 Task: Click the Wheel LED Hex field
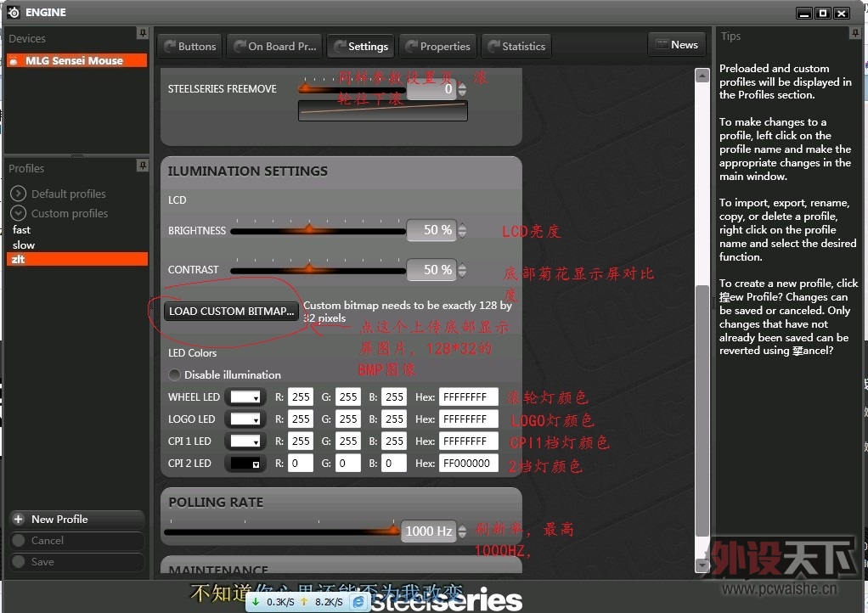point(468,396)
